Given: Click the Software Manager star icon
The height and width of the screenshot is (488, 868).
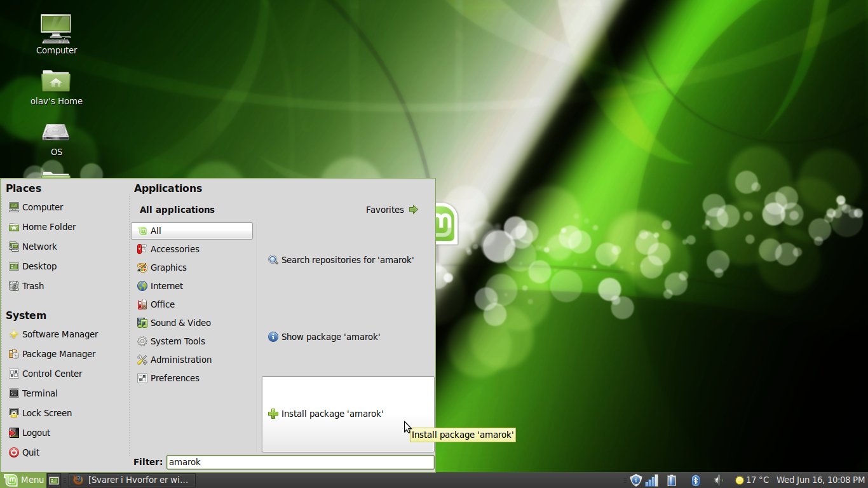Looking at the screenshot, I should tap(13, 334).
